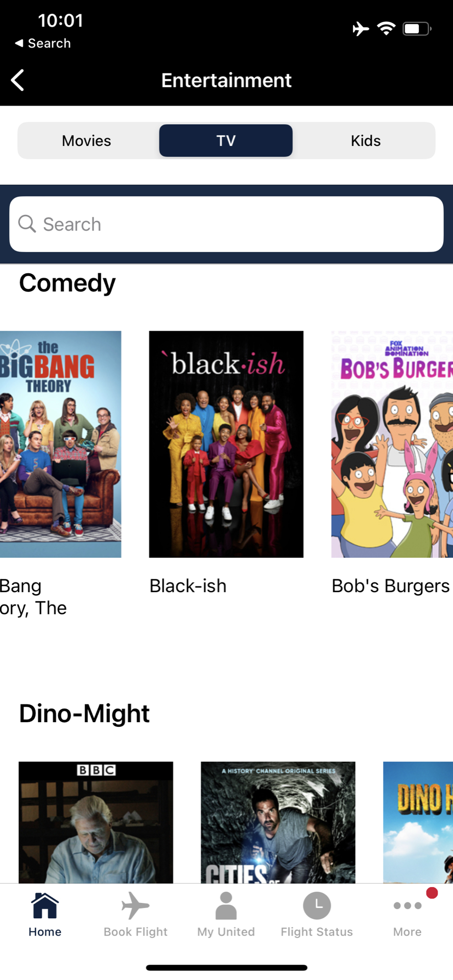
Task: Return to Search via status bar link
Action: (x=43, y=43)
